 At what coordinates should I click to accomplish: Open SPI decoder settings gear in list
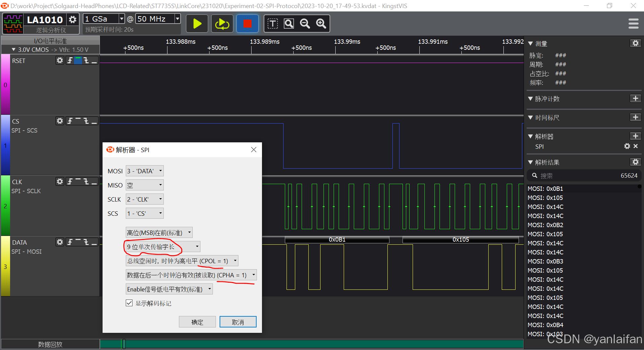[x=627, y=146]
